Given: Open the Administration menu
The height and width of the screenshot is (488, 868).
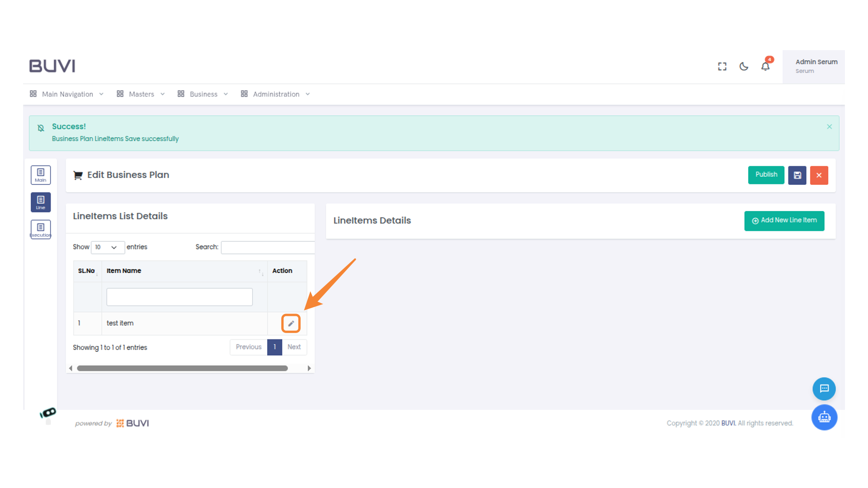Looking at the screenshot, I should pos(275,94).
